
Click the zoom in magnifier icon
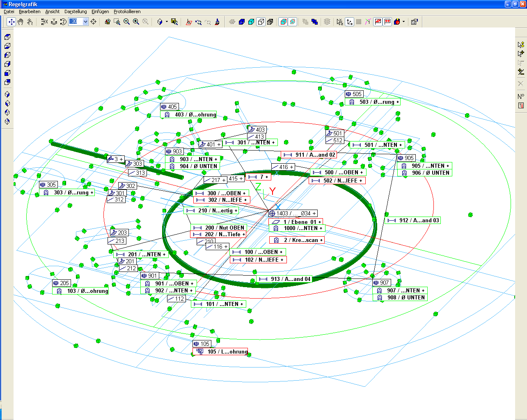coord(136,22)
